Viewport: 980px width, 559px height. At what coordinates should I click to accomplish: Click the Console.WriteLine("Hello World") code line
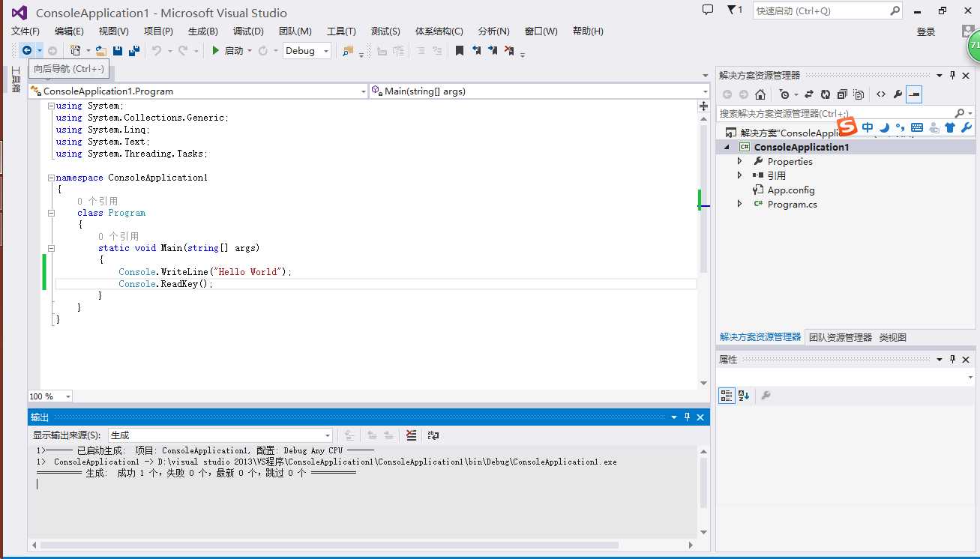(x=205, y=272)
